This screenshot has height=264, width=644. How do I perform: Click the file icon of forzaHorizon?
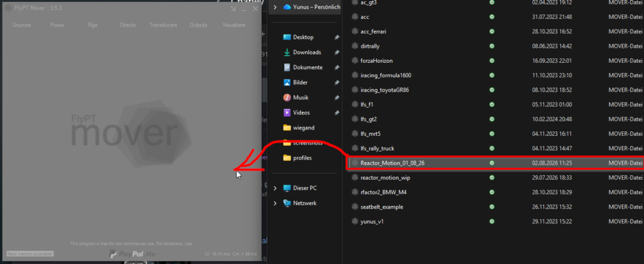[x=355, y=61]
